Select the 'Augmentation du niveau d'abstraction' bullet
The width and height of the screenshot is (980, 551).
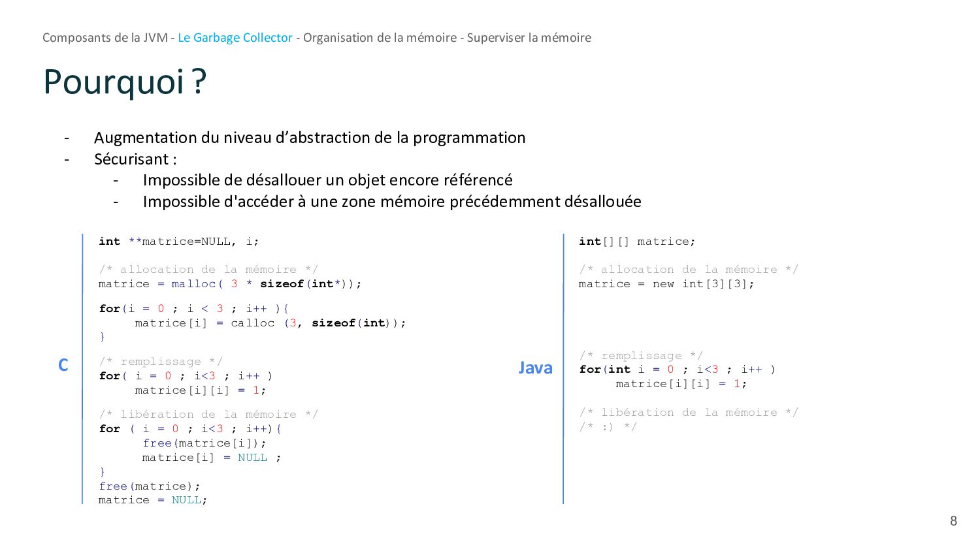click(310, 138)
